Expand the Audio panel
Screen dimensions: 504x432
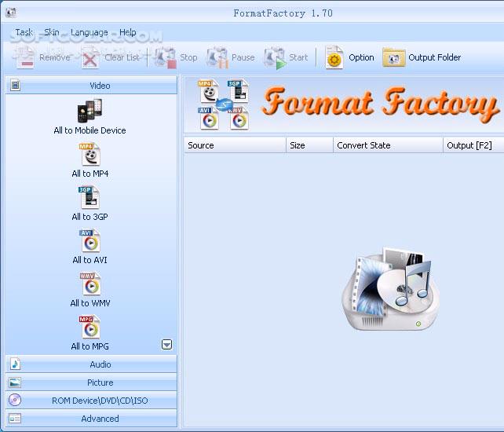(91, 364)
